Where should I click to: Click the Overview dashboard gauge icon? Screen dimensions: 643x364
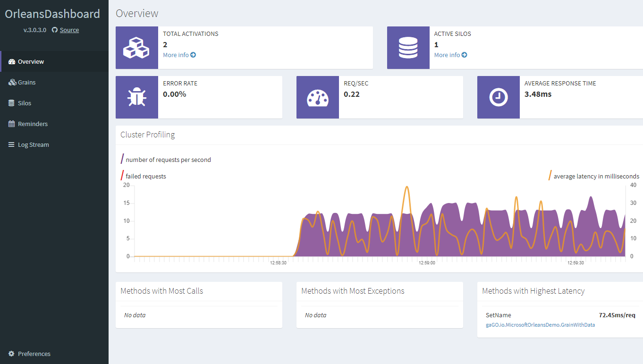tap(12, 62)
